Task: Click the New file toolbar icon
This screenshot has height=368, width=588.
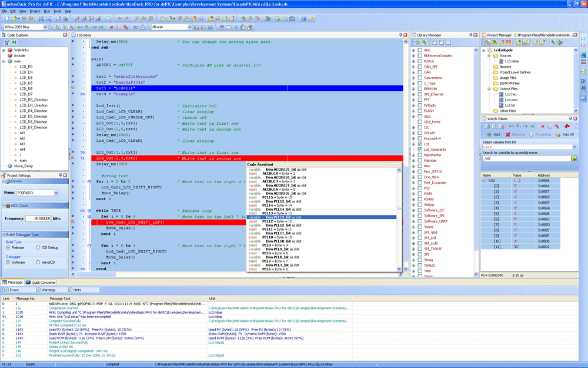Action: 6,18
